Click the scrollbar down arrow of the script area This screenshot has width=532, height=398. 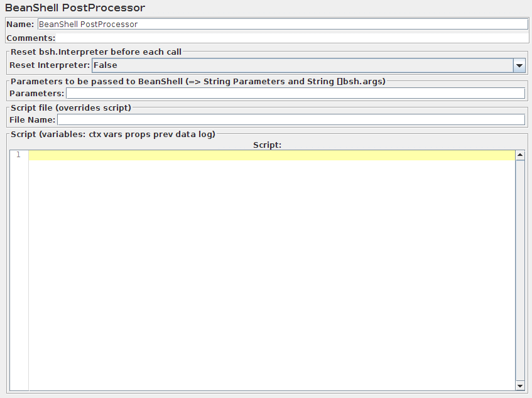coord(520,385)
